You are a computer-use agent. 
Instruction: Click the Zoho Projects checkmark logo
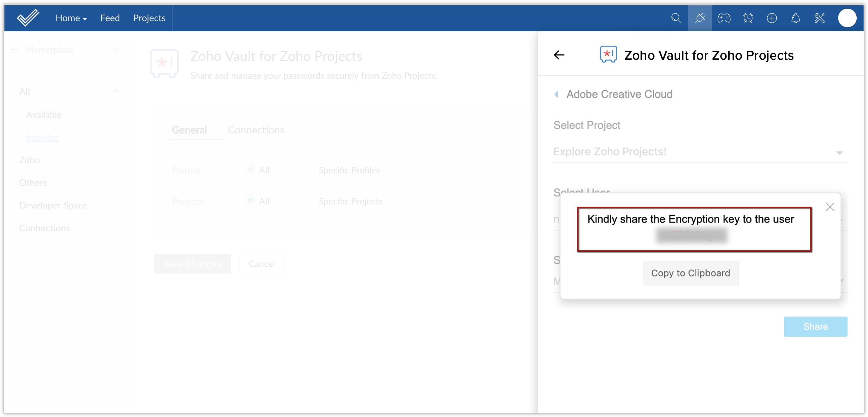[28, 18]
